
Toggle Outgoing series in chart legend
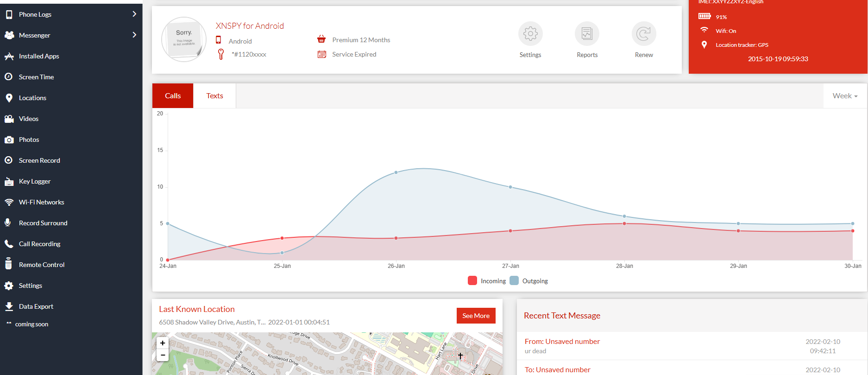click(529, 281)
